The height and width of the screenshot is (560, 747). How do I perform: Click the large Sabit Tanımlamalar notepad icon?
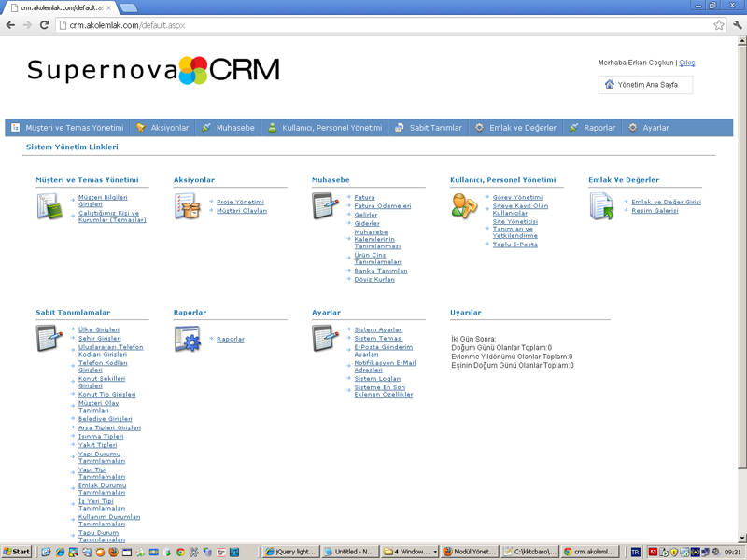tap(49, 338)
